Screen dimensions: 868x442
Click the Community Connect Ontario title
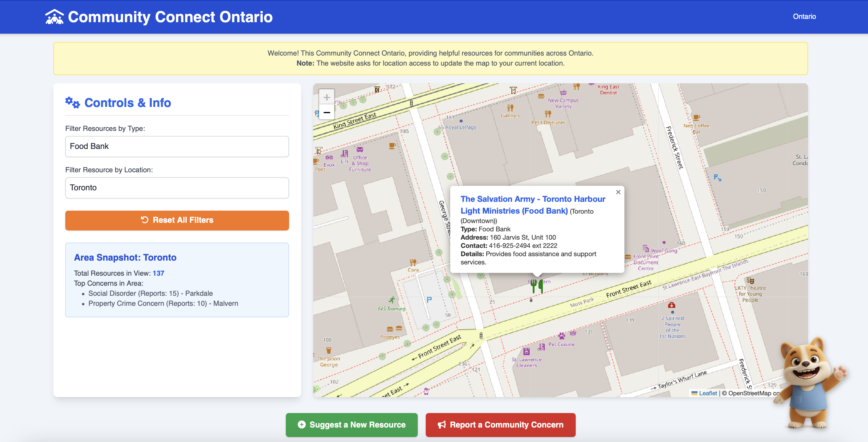pyautogui.click(x=170, y=17)
